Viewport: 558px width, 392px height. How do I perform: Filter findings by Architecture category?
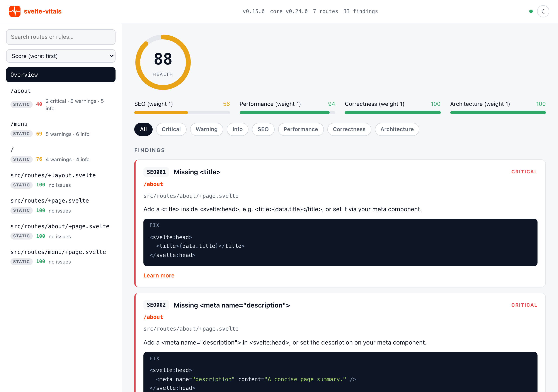click(x=397, y=129)
